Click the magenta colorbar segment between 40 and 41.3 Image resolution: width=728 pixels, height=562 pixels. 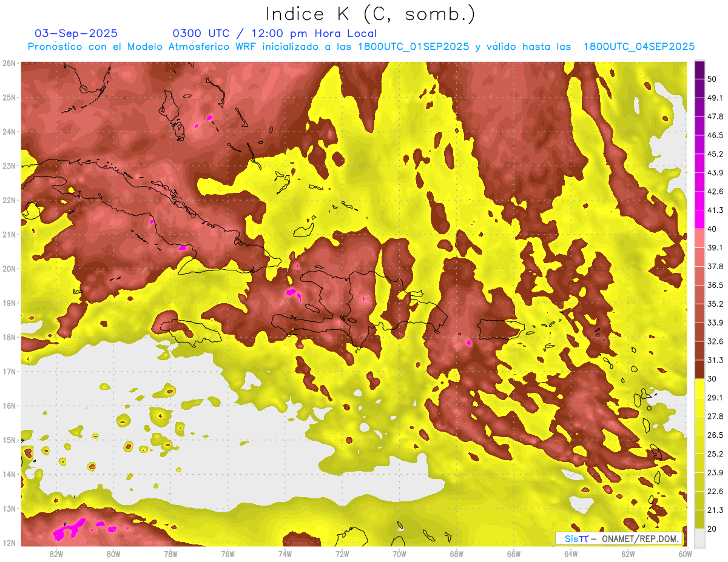click(699, 219)
